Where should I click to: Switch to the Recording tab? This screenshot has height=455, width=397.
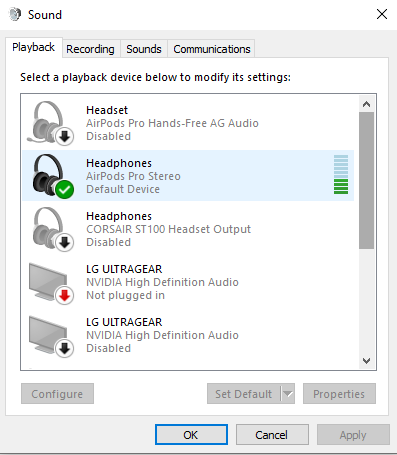[90, 49]
